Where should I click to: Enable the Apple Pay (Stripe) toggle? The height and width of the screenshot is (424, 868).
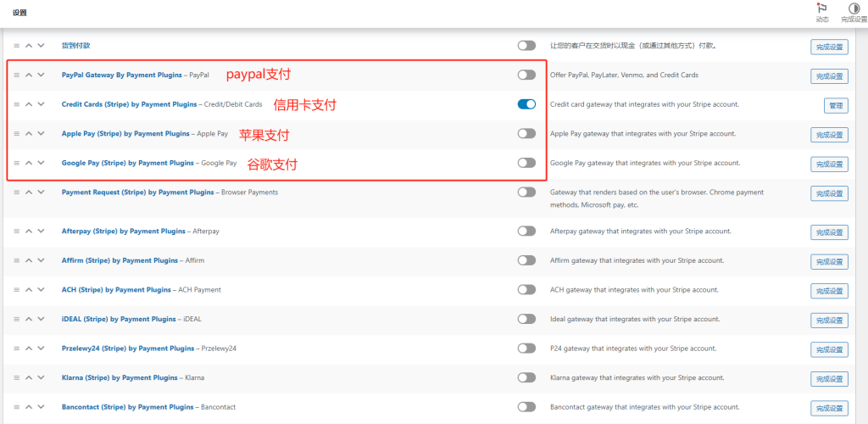[526, 133]
